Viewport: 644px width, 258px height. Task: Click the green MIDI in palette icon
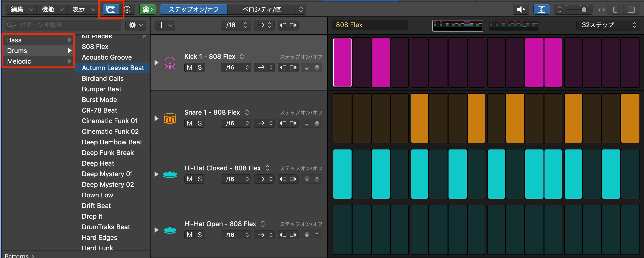click(x=147, y=10)
